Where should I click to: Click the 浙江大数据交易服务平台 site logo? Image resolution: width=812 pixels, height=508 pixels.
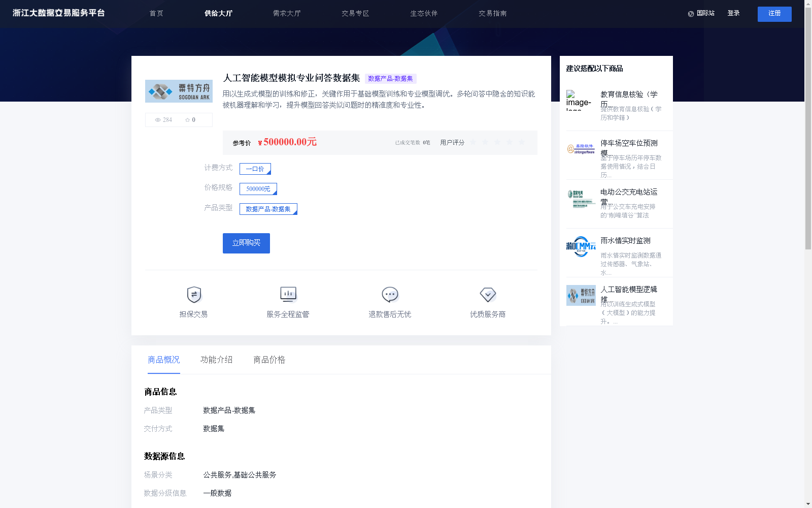(x=59, y=13)
